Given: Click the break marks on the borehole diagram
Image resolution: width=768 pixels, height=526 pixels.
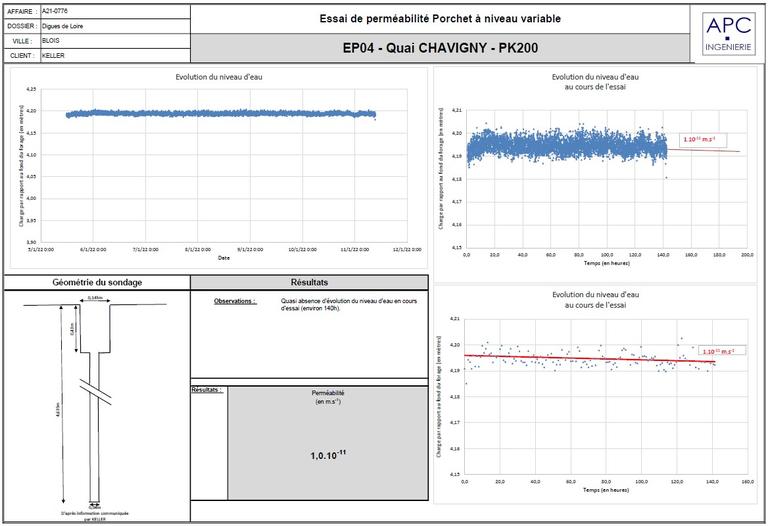Looking at the screenshot, I should point(94,391).
